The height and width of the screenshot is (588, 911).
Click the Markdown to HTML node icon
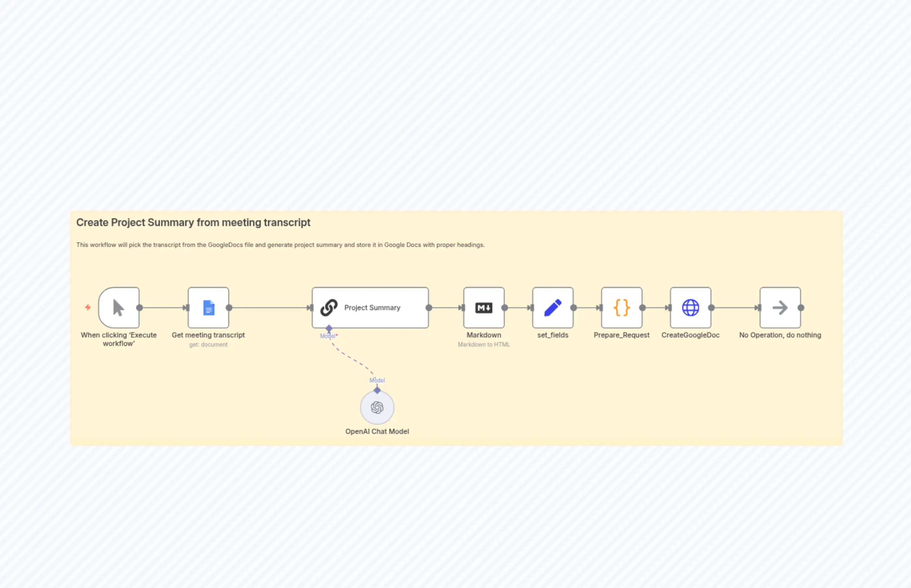tap(484, 308)
